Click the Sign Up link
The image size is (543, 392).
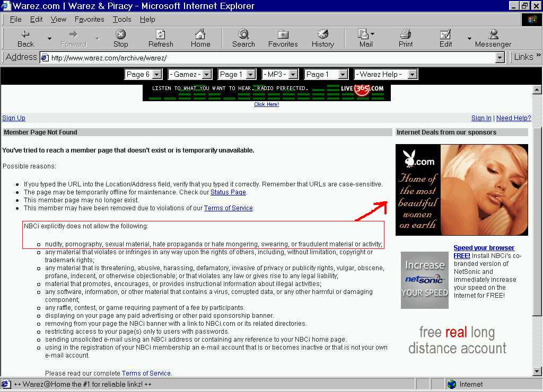(x=14, y=118)
